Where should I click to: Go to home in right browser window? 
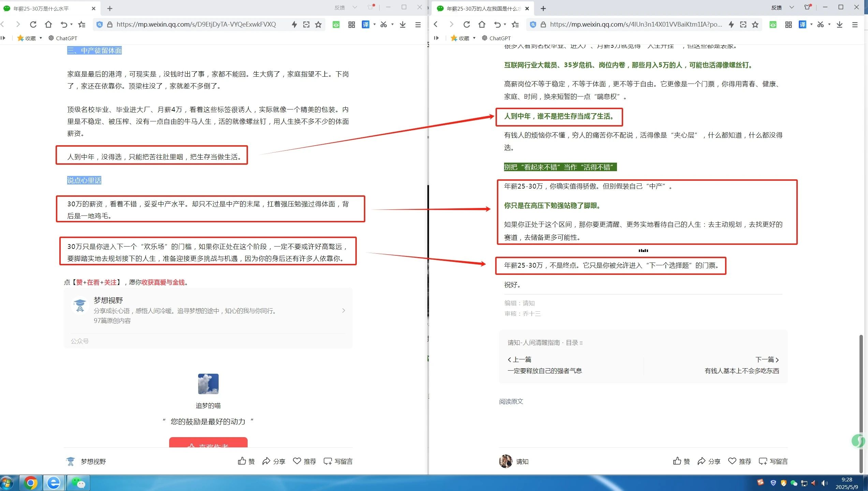coord(482,25)
